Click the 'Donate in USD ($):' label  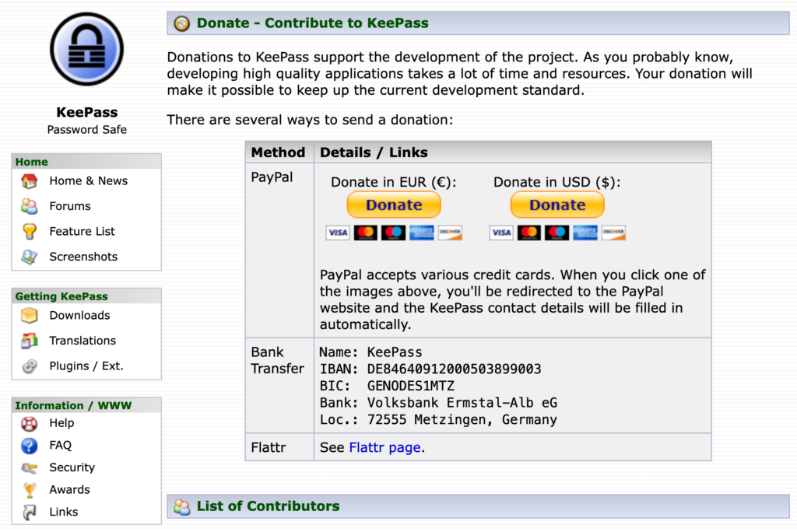coord(557,183)
